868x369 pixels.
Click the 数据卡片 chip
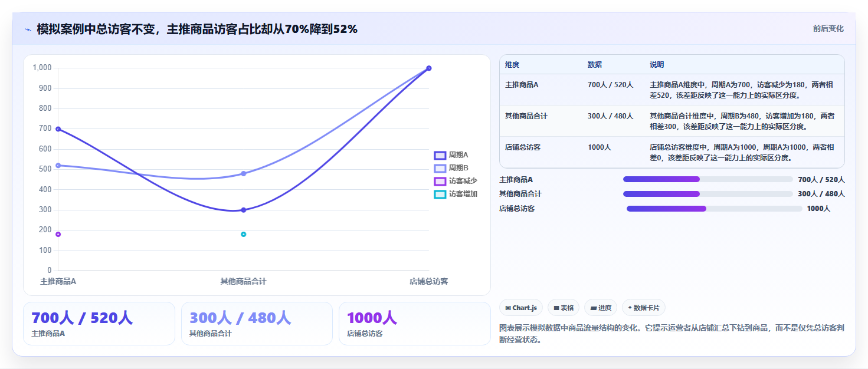pos(644,308)
